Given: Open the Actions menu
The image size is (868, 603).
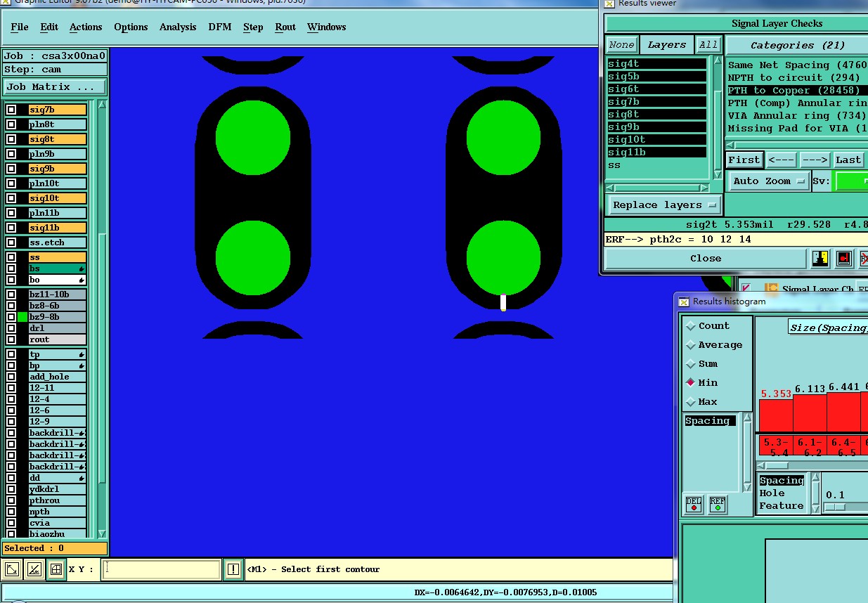Looking at the screenshot, I should (86, 27).
